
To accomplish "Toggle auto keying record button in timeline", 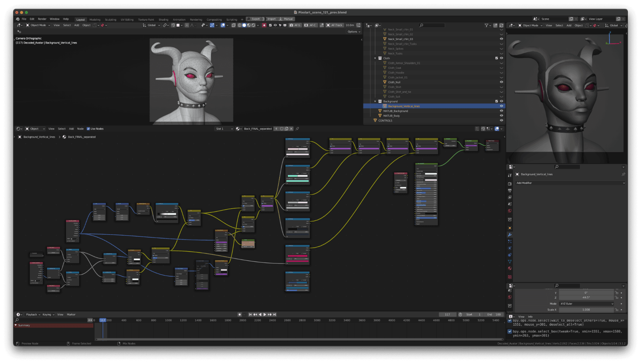I will coord(240,315).
